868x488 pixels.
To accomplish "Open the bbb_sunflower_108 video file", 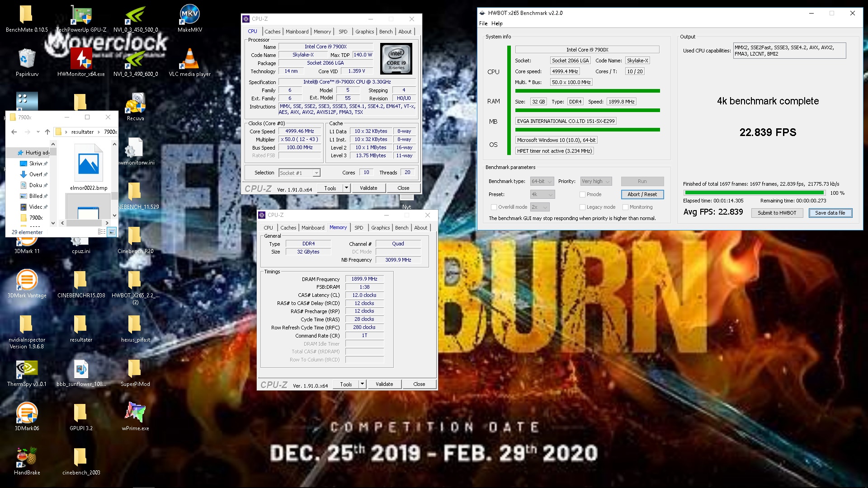I will pos(81,372).
